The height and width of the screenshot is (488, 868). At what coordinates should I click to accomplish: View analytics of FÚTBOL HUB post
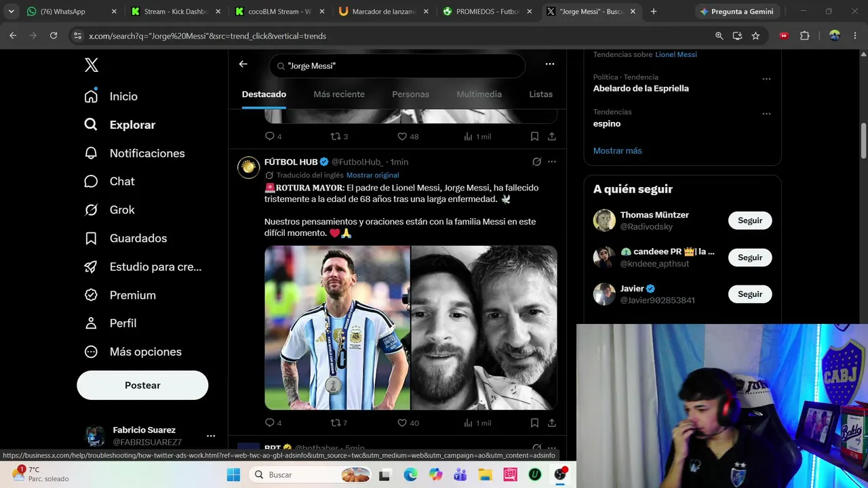468,423
